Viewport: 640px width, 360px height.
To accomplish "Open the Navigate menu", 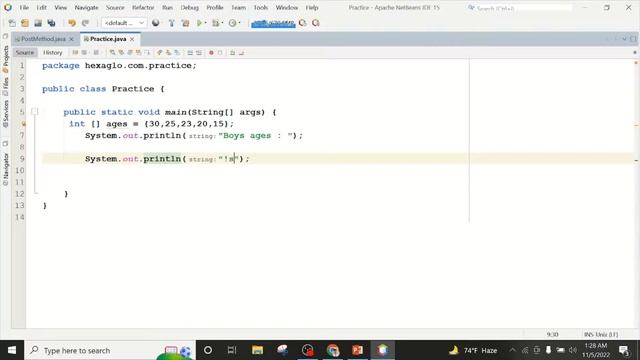I will tap(87, 8).
